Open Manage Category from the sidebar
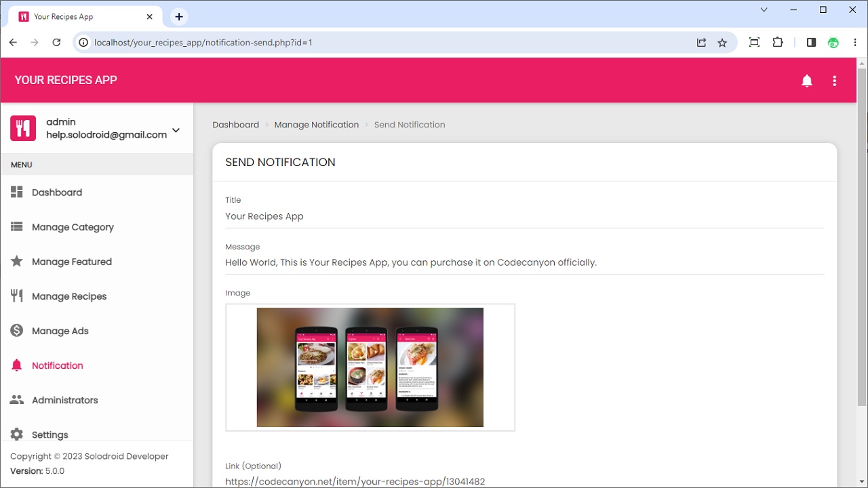This screenshot has height=488, width=868. (x=97, y=227)
